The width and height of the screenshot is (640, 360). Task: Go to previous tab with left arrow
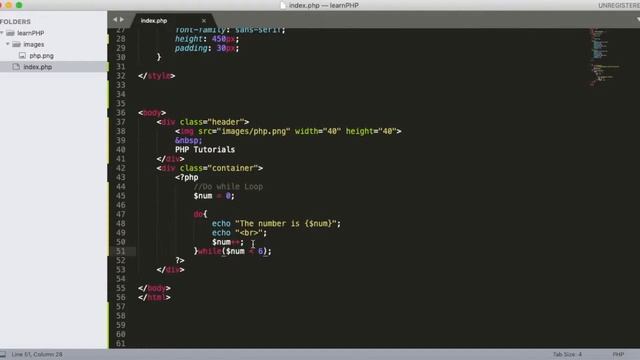(x=115, y=20)
